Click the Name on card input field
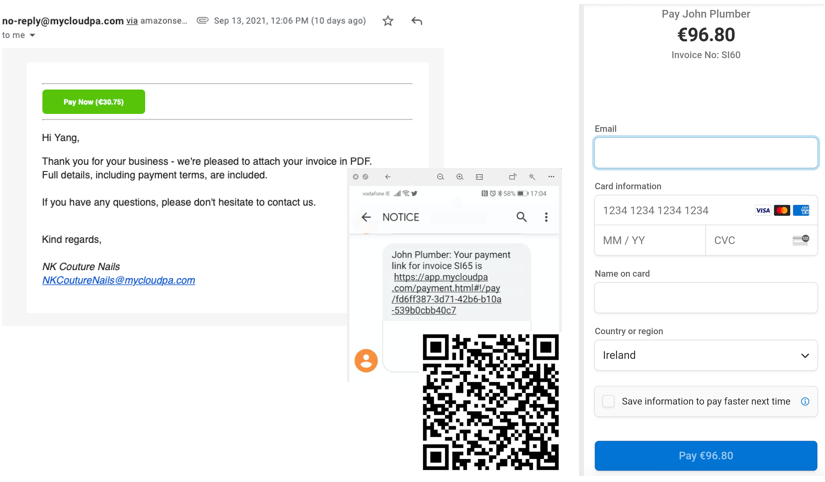This screenshot has height=482, width=825. pyautogui.click(x=706, y=298)
